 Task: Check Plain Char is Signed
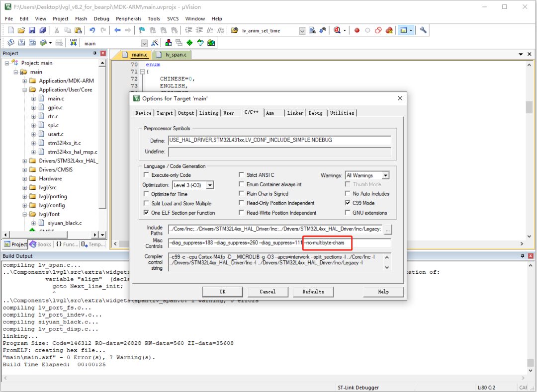242,194
